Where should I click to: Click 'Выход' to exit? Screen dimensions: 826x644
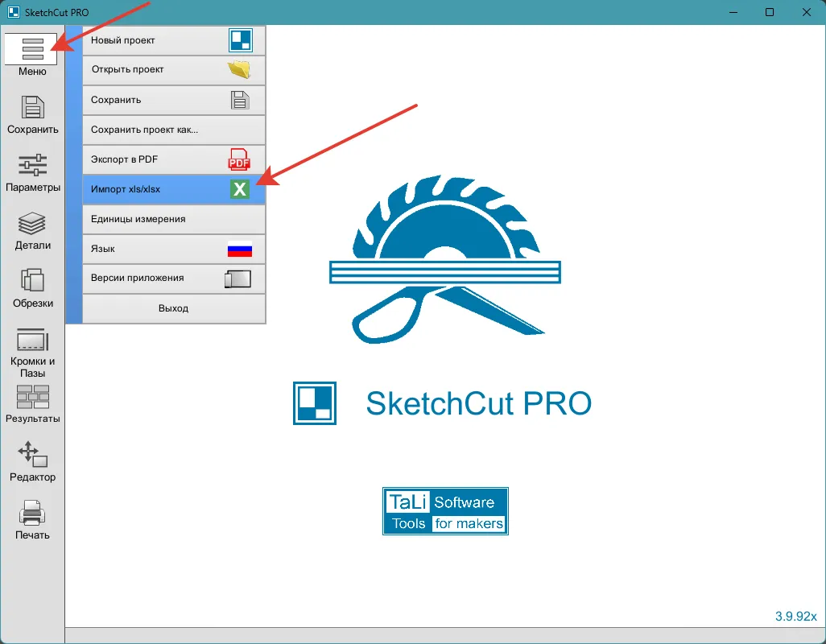pyautogui.click(x=173, y=308)
